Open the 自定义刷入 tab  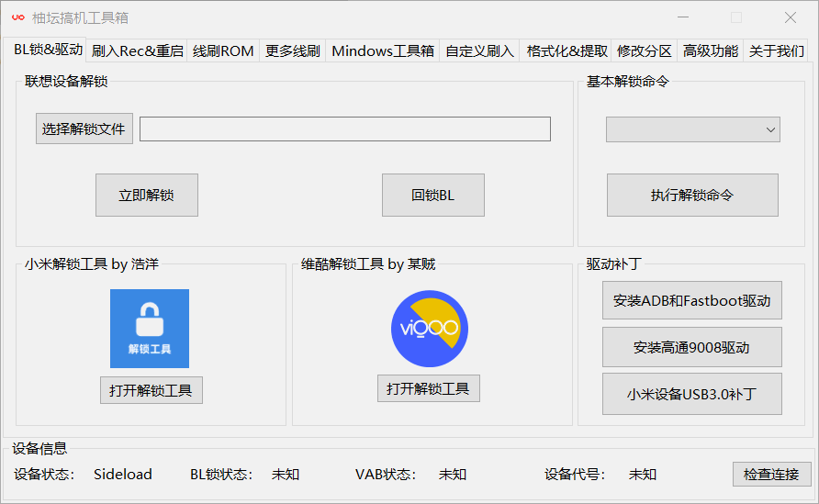click(x=479, y=51)
